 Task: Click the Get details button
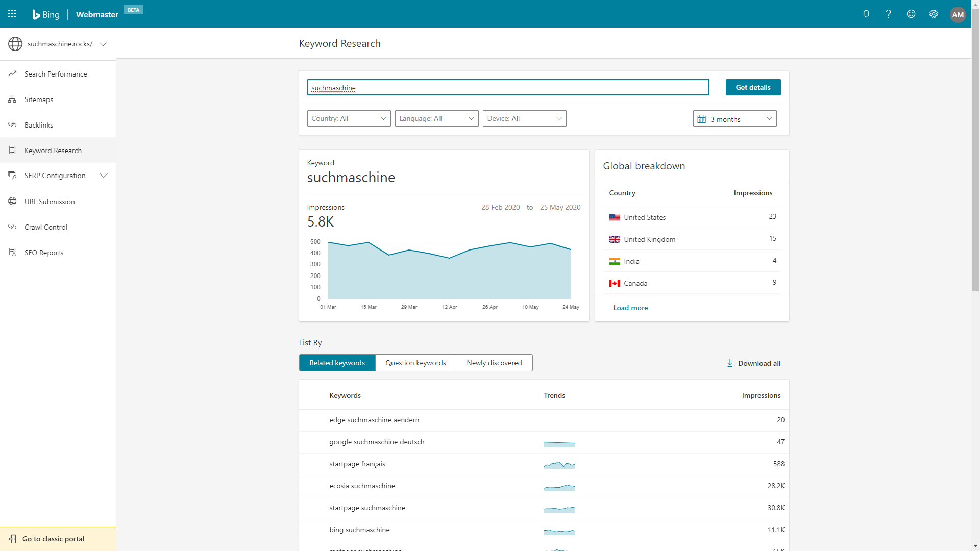[753, 87]
